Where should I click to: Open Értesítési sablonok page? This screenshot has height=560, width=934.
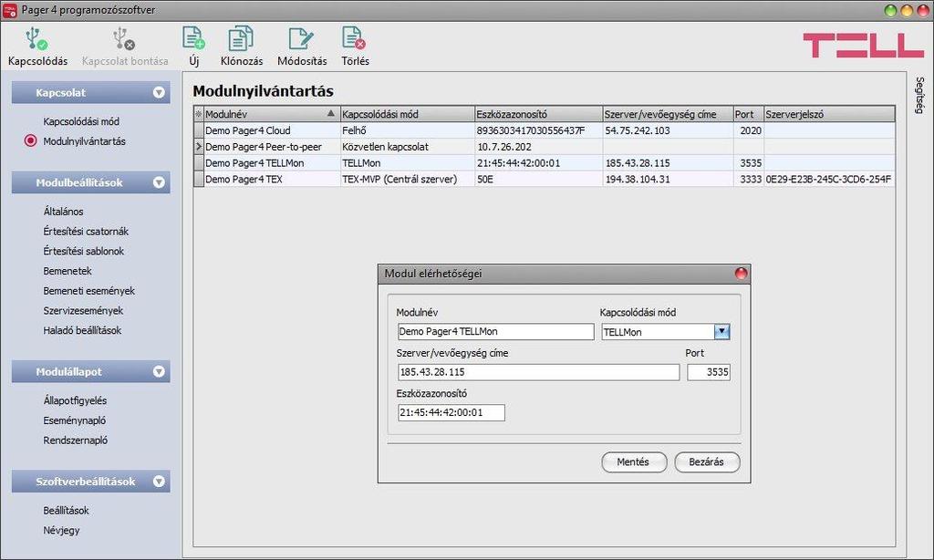coord(83,251)
